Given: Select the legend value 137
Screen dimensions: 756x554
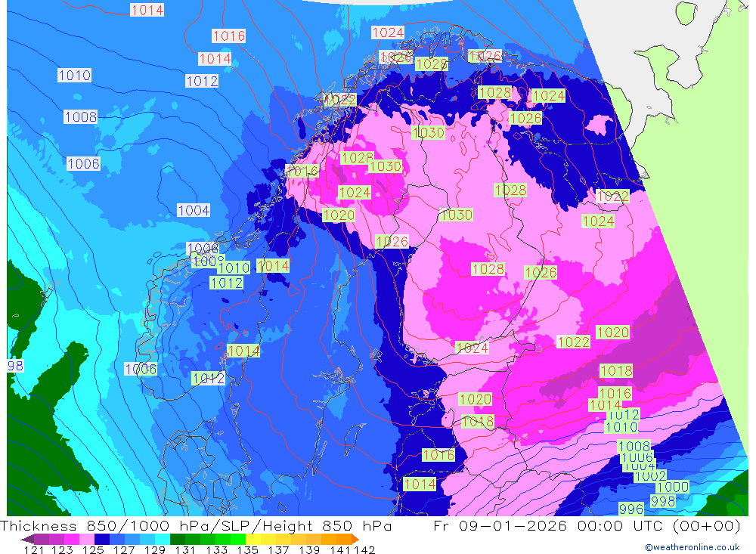Looking at the screenshot, I should [279, 549].
